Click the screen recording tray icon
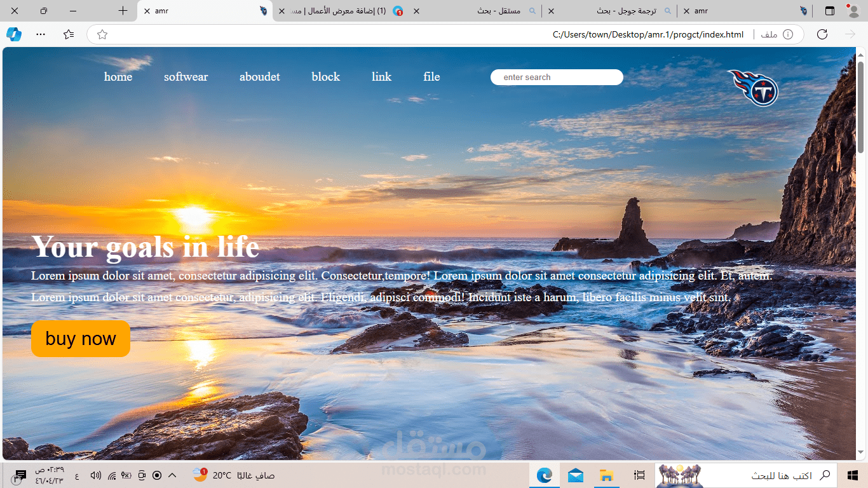This screenshot has width=868, height=488. (x=157, y=475)
